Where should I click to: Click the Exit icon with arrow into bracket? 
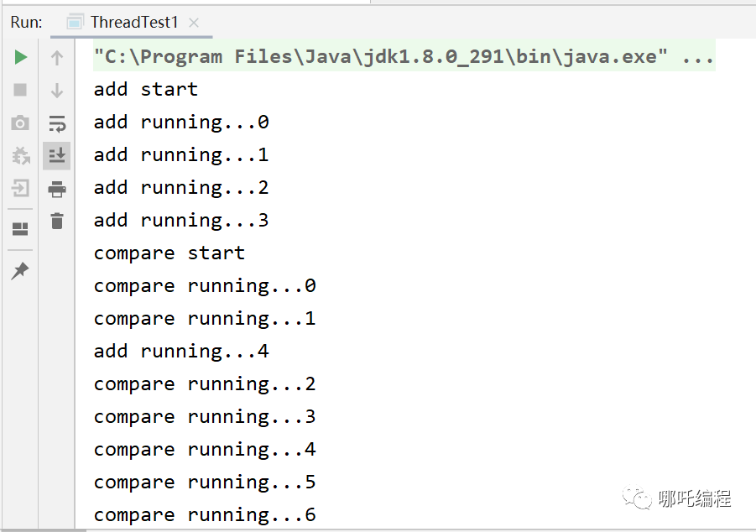pyautogui.click(x=21, y=188)
